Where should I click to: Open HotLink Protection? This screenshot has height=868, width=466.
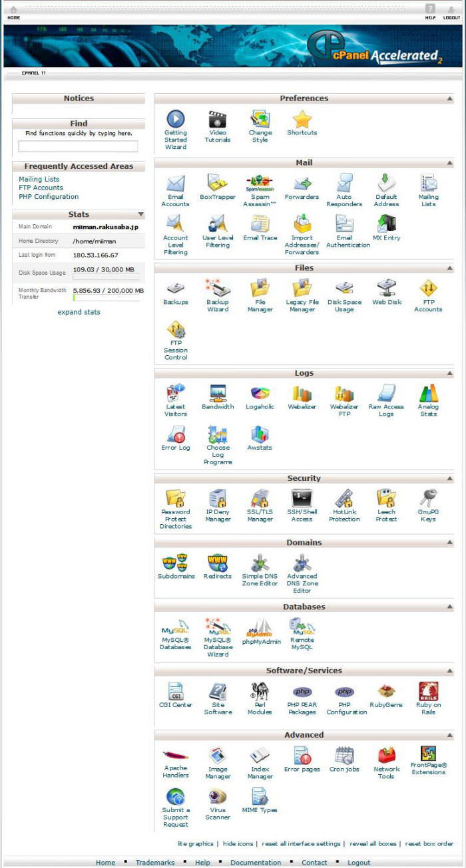tap(344, 498)
